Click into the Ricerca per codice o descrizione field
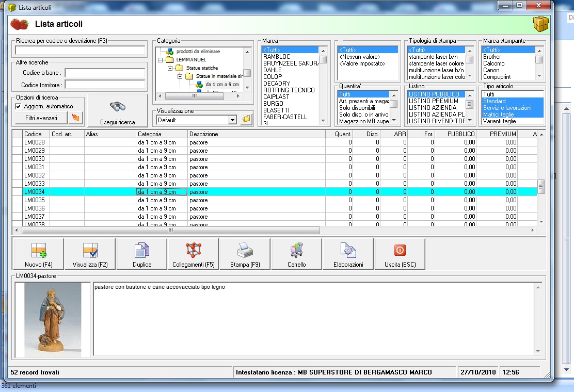 point(80,50)
